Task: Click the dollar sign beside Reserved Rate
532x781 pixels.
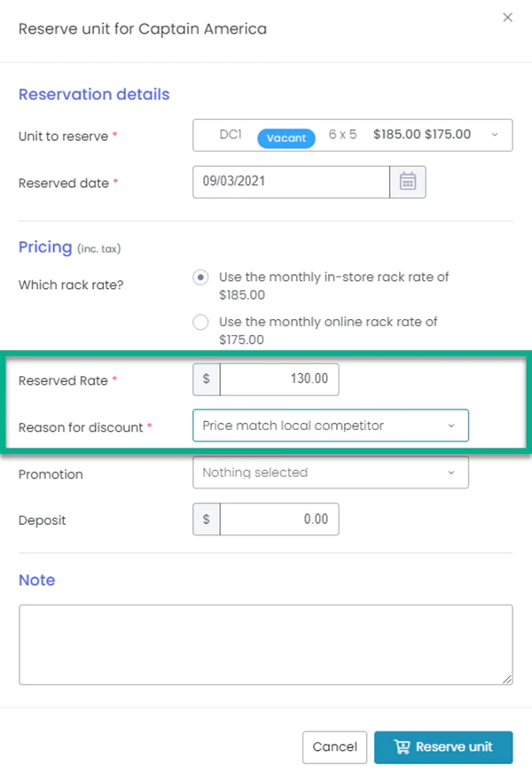Action: pos(207,379)
